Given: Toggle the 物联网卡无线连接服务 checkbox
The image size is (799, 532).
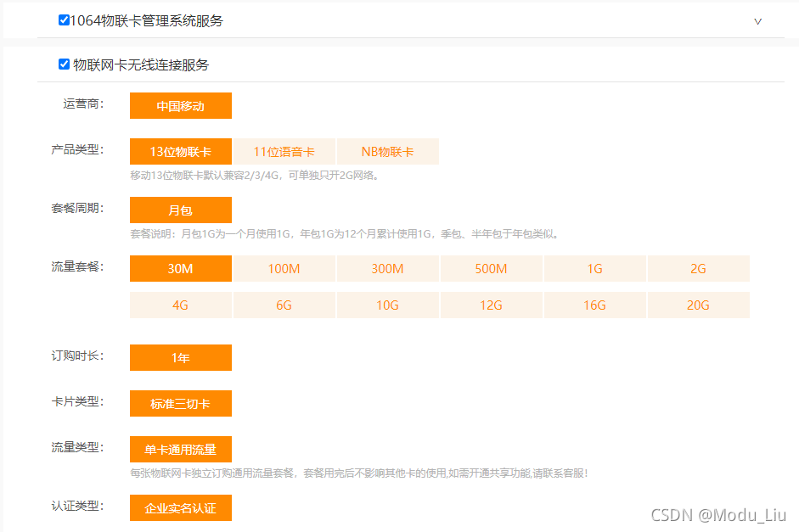Looking at the screenshot, I should 64,64.
